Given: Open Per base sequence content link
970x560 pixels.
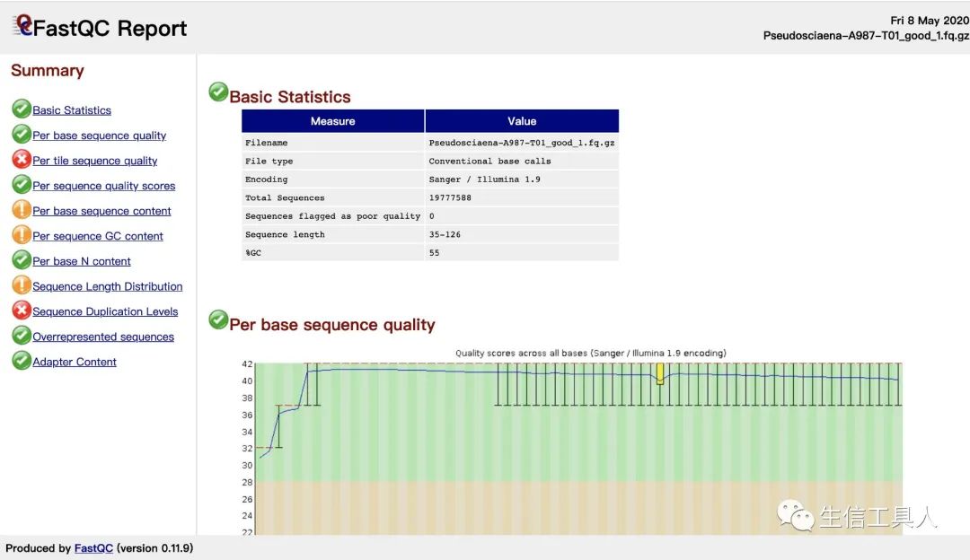Looking at the screenshot, I should [101, 212].
